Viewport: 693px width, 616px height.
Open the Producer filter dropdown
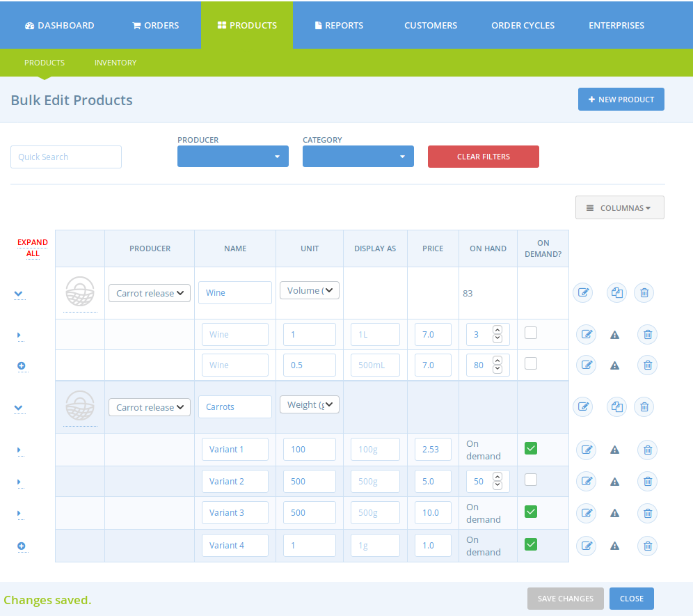[233, 157]
